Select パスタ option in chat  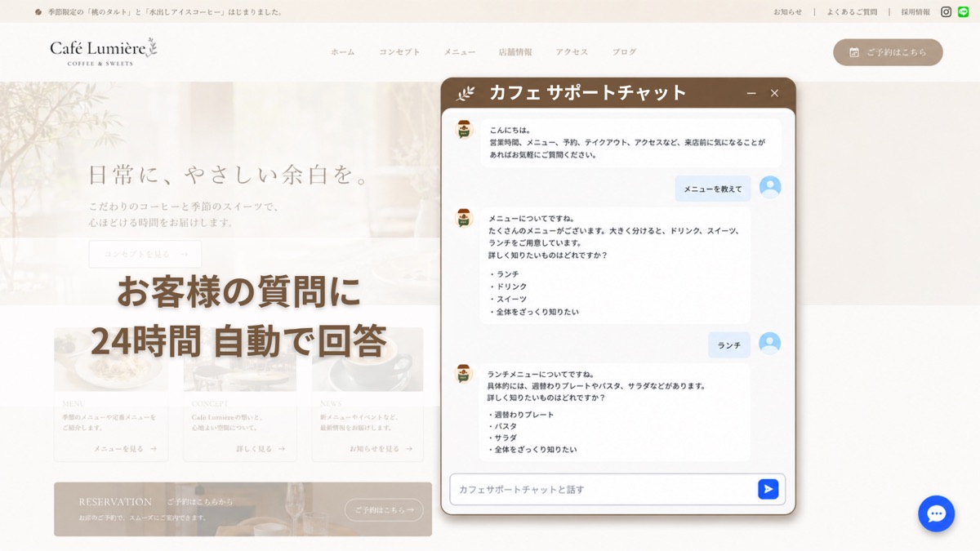(502, 426)
